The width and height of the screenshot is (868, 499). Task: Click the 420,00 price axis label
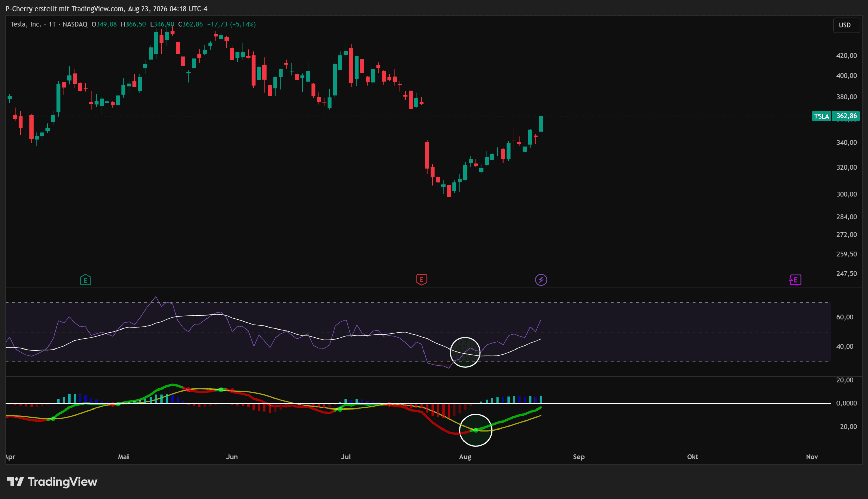pyautogui.click(x=846, y=56)
